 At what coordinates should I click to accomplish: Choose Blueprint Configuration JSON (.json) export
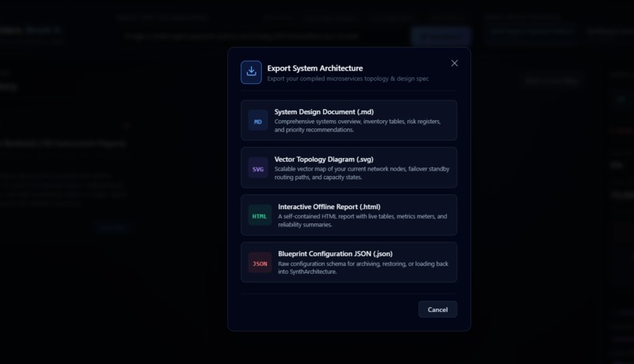click(x=349, y=263)
